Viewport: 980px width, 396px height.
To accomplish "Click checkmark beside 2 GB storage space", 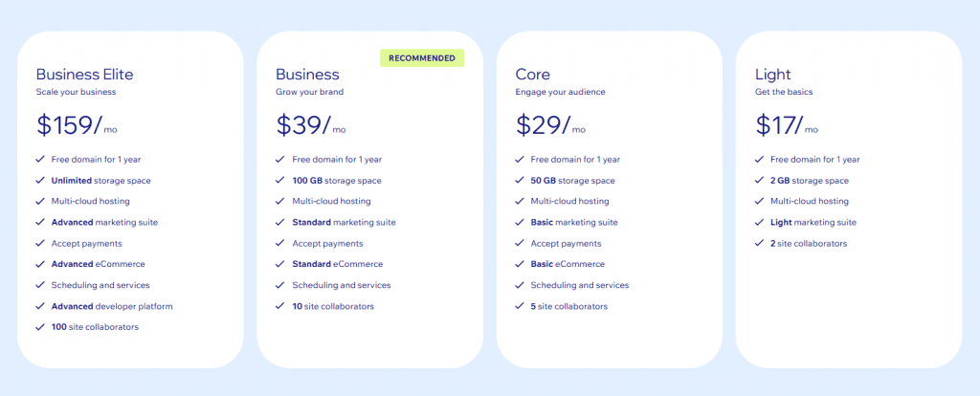I will pyautogui.click(x=759, y=180).
